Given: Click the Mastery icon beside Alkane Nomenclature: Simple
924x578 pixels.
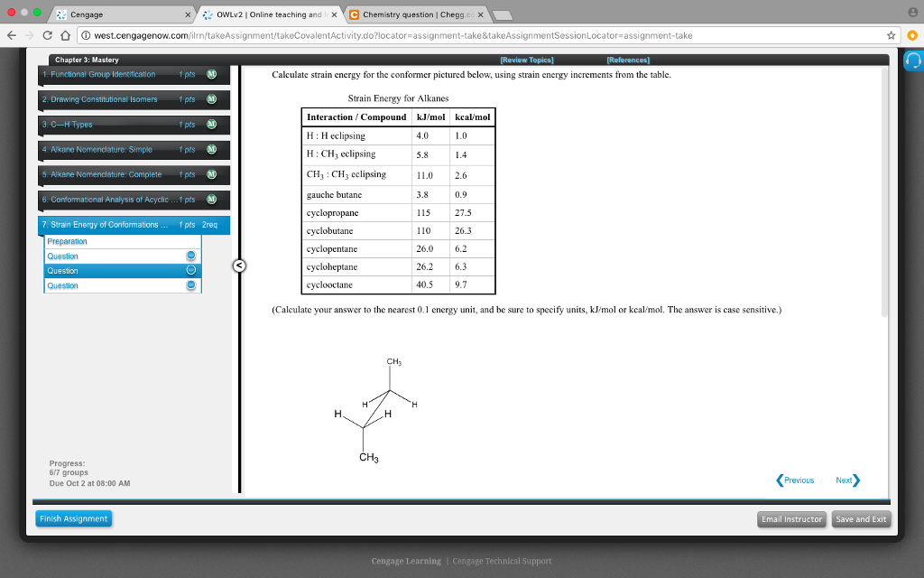Looking at the screenshot, I should click(209, 150).
